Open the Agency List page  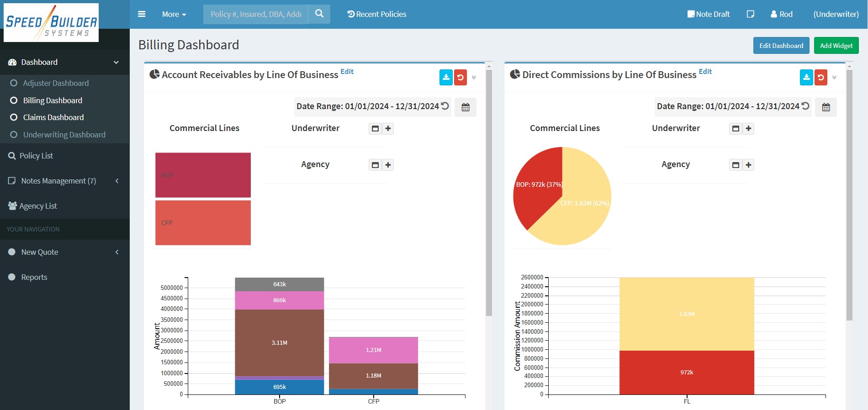pos(38,206)
